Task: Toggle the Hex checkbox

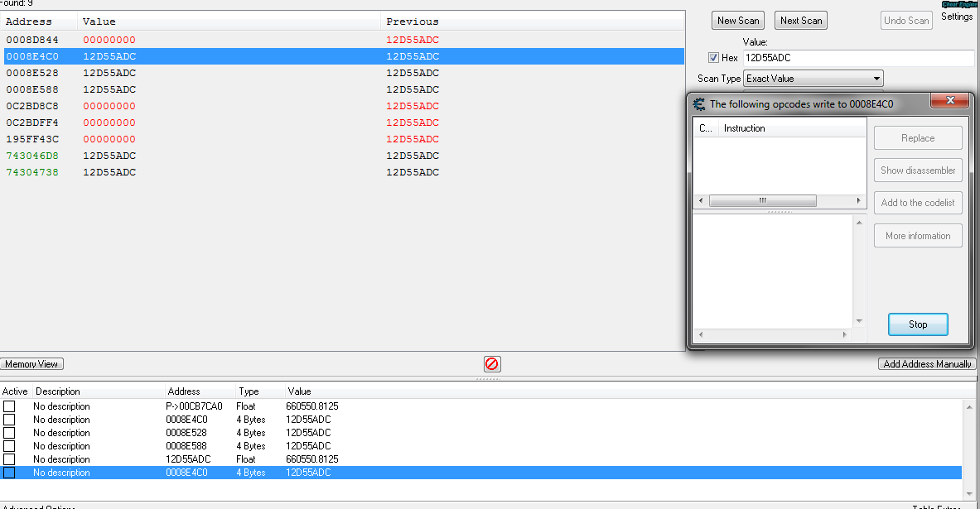Action: (713, 58)
